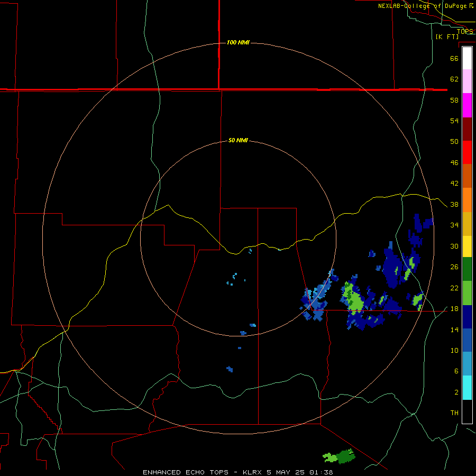The width and height of the screenshot is (476, 476).
Task: Click the light blue 14 kft swatch
Action: pyautogui.click(x=467, y=363)
